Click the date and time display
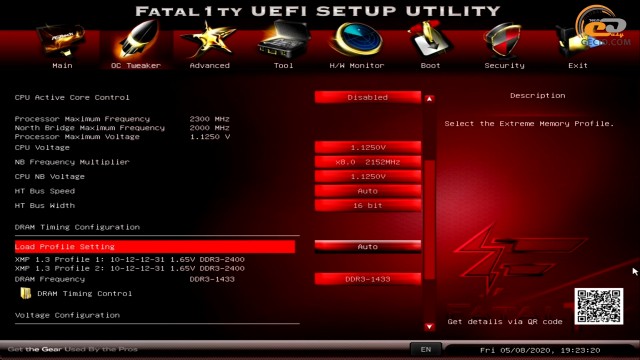The width and height of the screenshot is (640, 360). pos(540,350)
